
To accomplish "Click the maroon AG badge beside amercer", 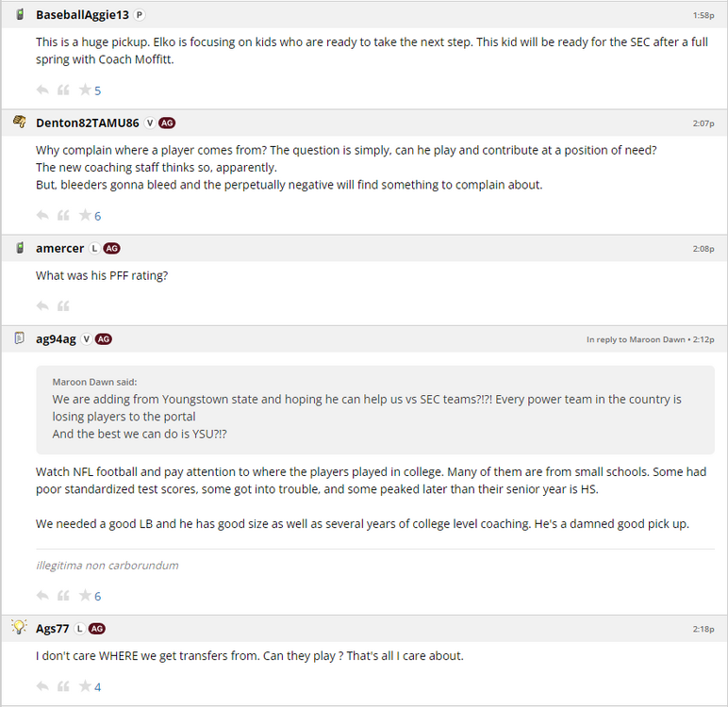I will pos(111,249).
